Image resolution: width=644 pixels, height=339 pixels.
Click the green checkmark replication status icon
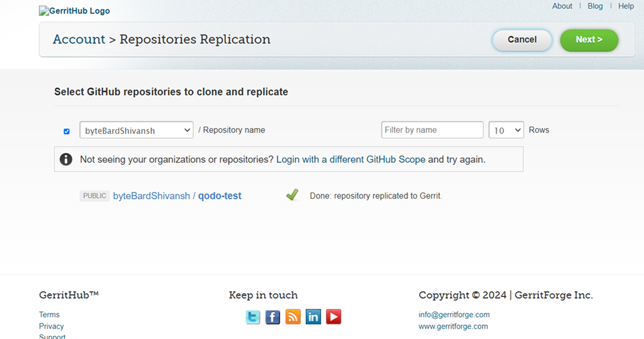point(292,195)
